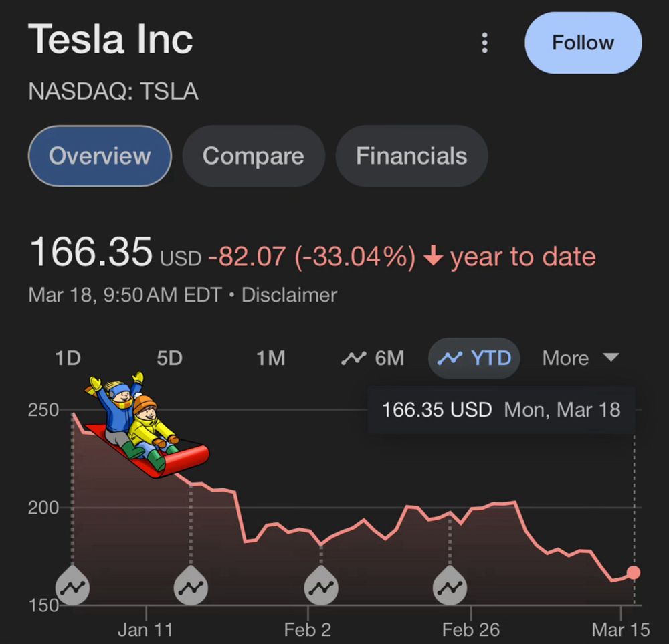Click the news marker below the Jan 11 dip

pos(191,586)
